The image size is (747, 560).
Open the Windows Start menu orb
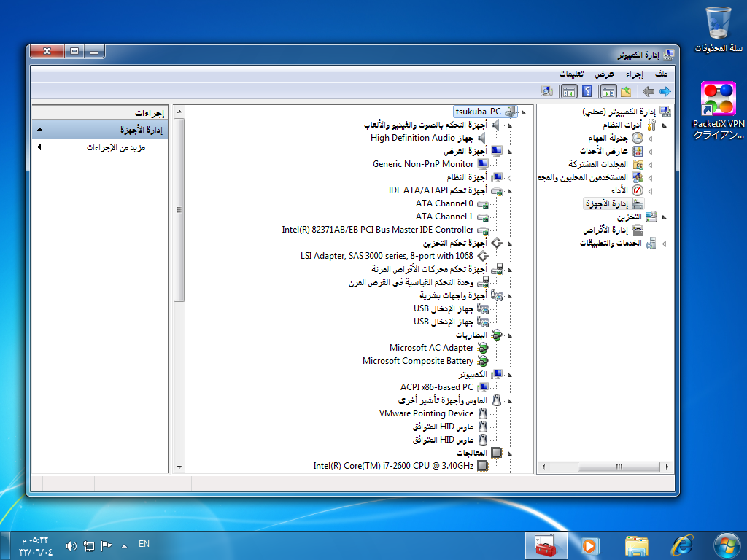tap(727, 545)
